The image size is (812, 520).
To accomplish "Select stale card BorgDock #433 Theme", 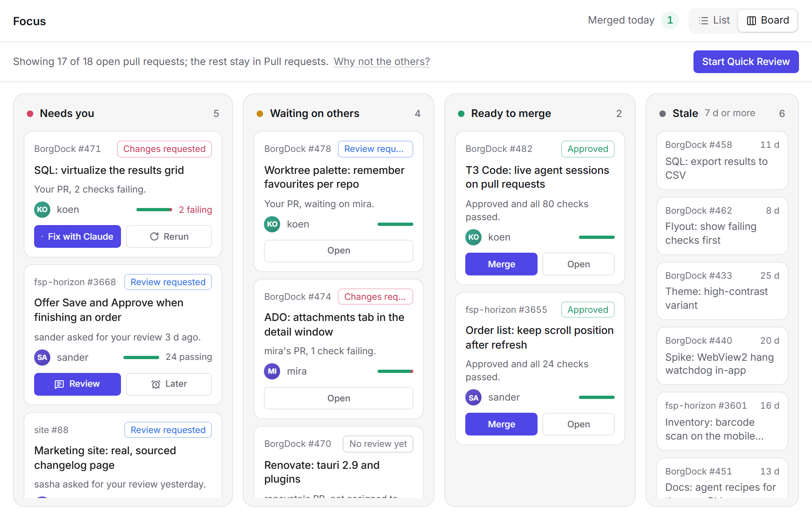I will pos(722,291).
